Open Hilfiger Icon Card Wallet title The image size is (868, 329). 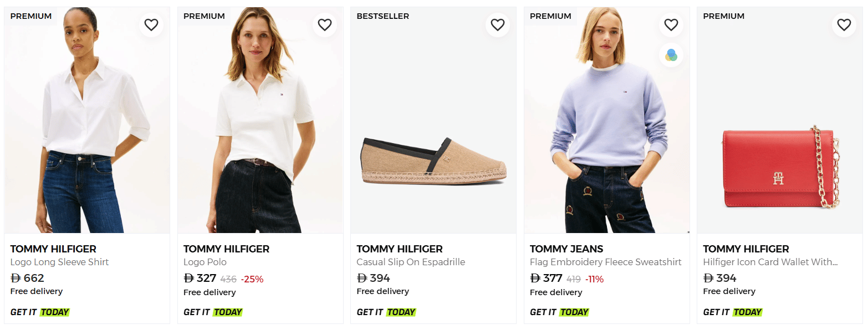point(770,262)
